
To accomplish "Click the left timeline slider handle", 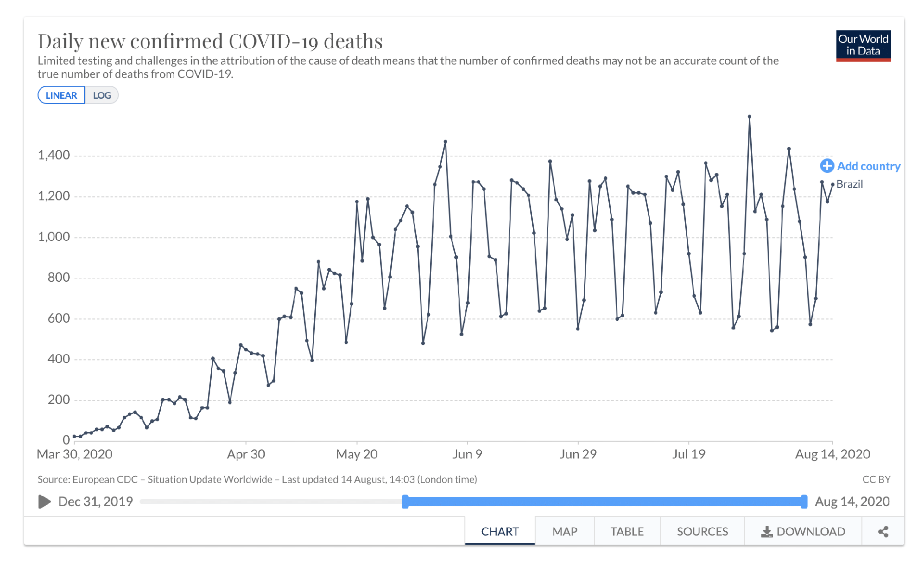I will coord(405,502).
